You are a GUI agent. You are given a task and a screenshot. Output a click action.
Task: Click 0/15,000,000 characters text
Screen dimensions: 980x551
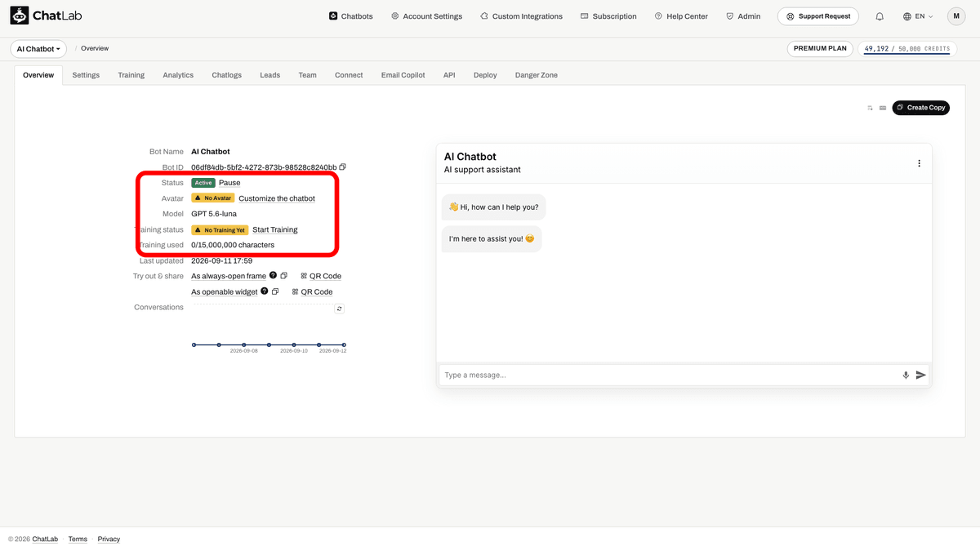(x=233, y=245)
